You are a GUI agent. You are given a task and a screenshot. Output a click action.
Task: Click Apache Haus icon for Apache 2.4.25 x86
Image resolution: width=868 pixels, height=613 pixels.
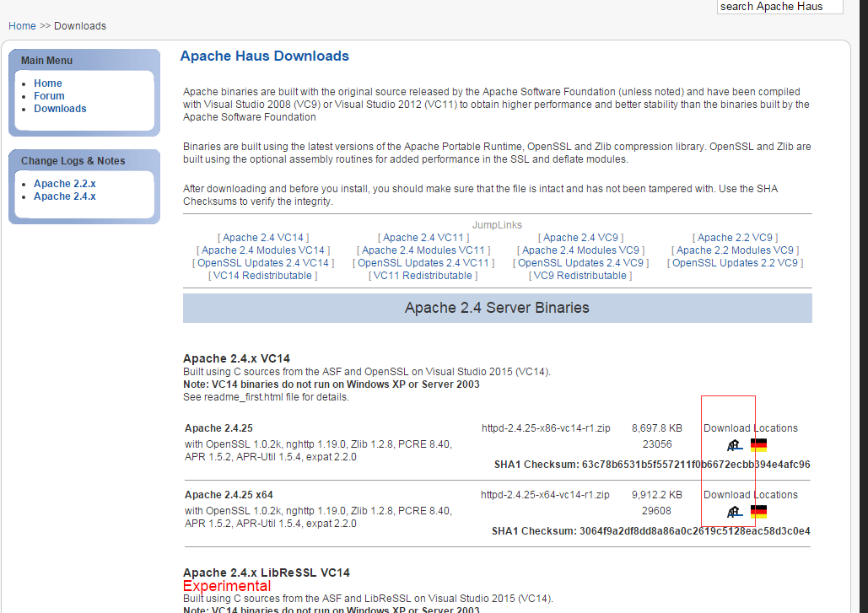tap(735, 445)
